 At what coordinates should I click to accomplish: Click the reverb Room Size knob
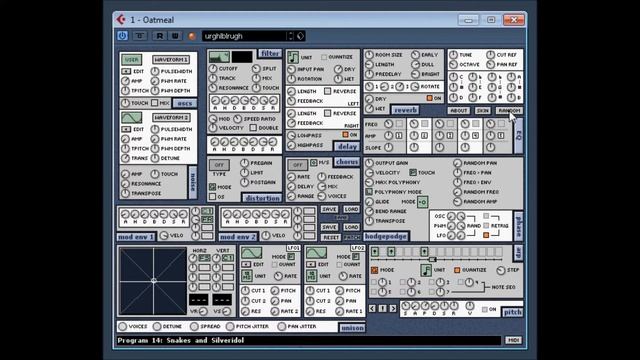pos(369,55)
